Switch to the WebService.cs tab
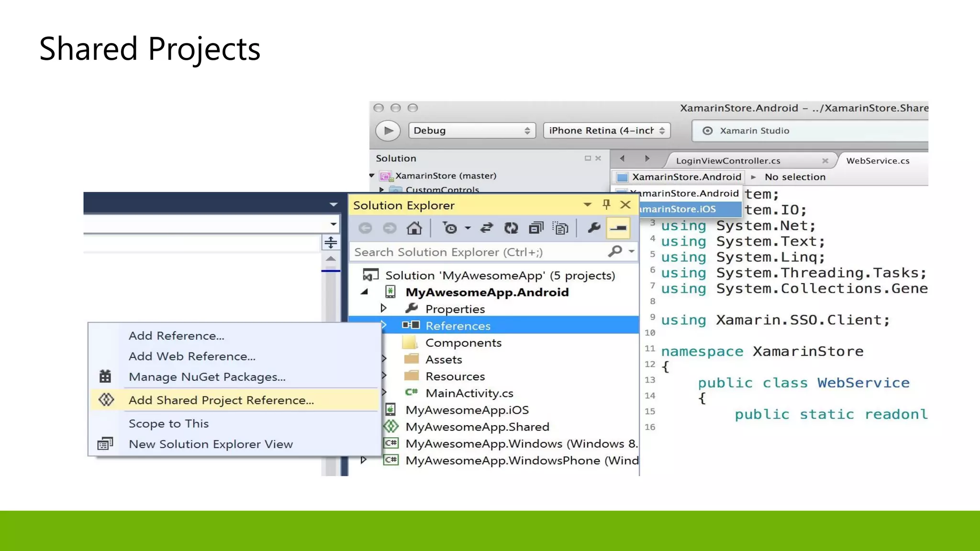This screenshot has height=551, width=980. [x=878, y=161]
